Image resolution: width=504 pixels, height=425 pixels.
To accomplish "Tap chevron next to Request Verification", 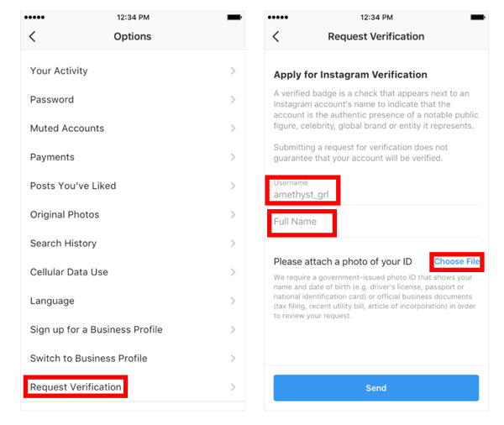I will [x=233, y=387].
